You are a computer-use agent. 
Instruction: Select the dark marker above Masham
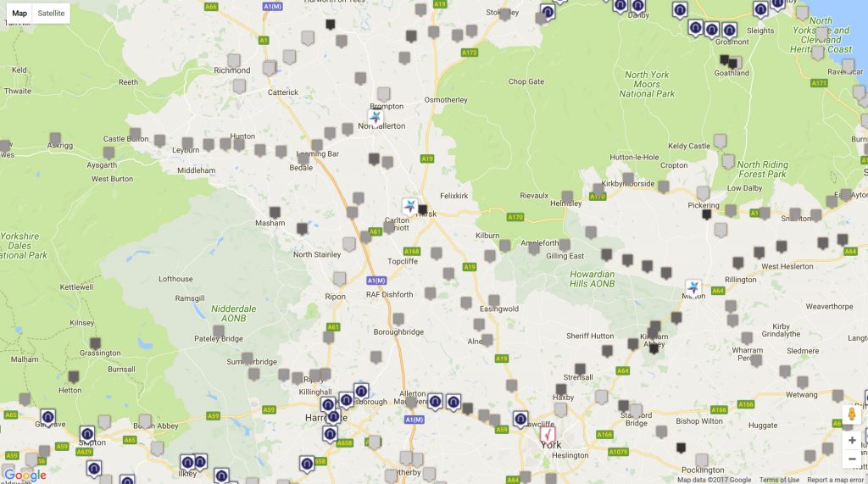(x=275, y=212)
